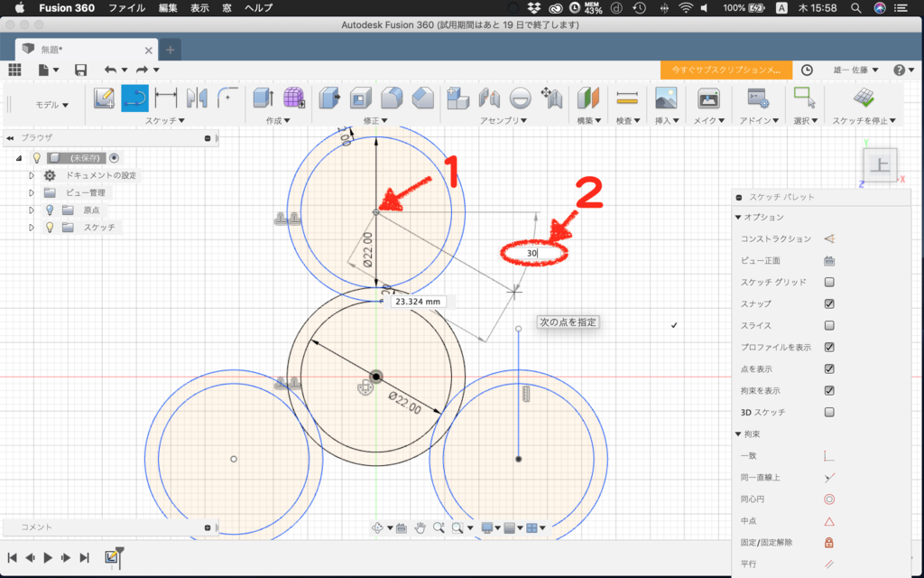Choose the Mirror sketch tool
924x578 pixels.
(x=197, y=98)
